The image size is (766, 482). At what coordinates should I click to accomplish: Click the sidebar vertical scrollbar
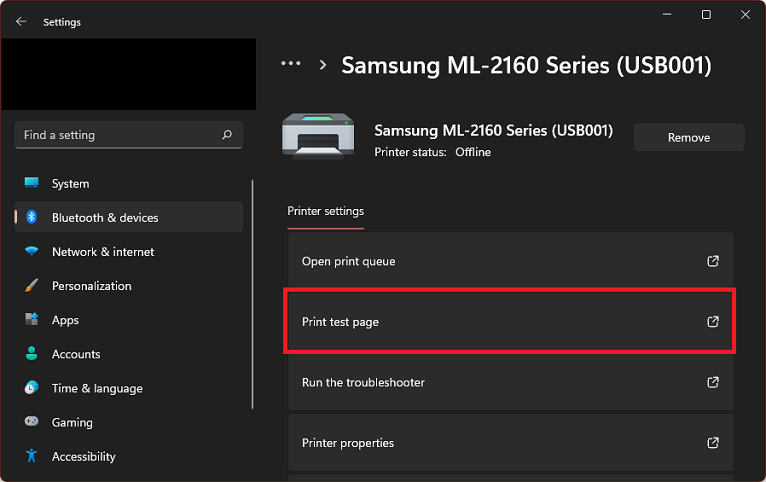coord(253,294)
